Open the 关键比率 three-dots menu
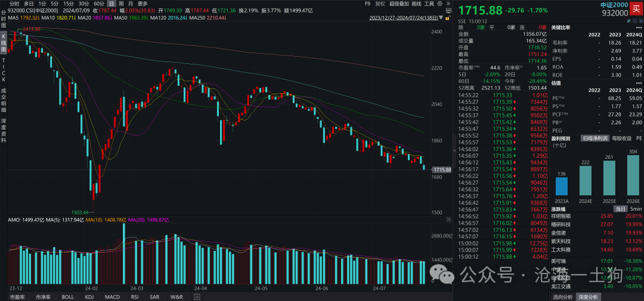 tap(639, 27)
